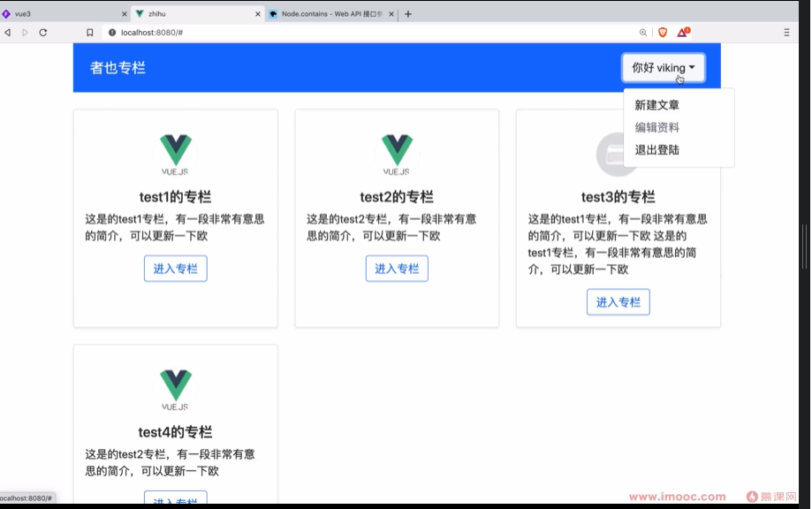The height and width of the screenshot is (509, 812).
Task: Click inside the localhost:8080 address bar
Action: pos(265,32)
